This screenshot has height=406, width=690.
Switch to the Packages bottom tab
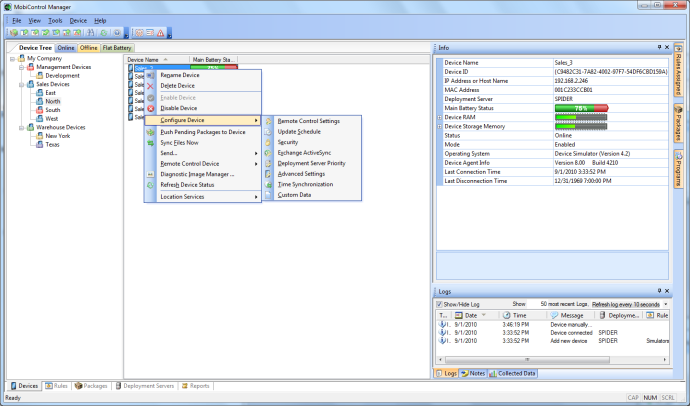(91, 386)
